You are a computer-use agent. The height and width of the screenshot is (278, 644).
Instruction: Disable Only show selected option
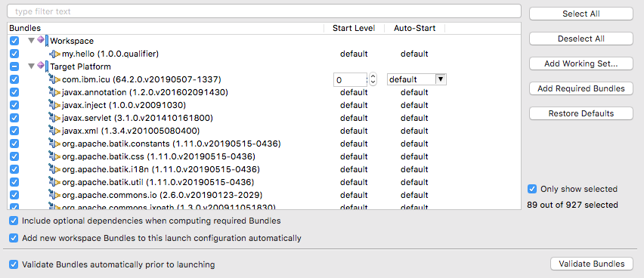tap(532, 189)
